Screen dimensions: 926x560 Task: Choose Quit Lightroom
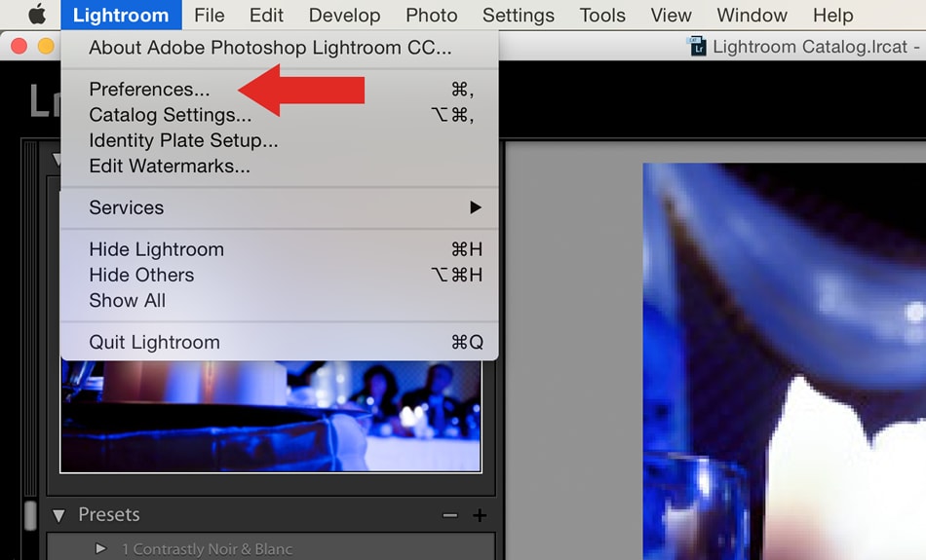(280, 342)
